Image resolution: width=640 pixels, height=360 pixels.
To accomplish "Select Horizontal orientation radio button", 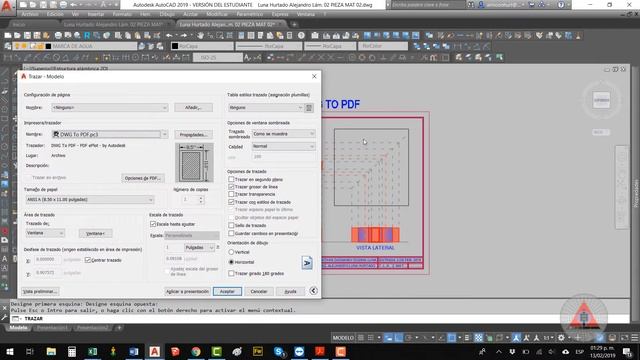I will pyautogui.click(x=231, y=262).
